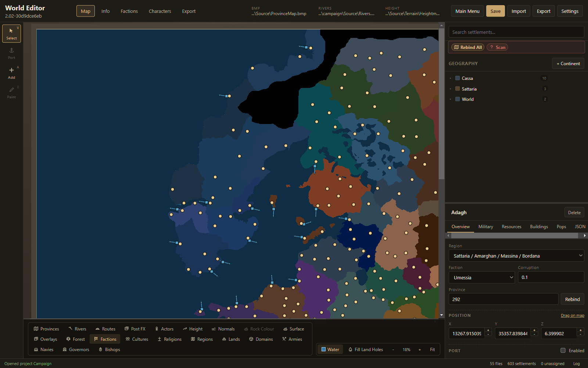Show the Lands layer
Image resolution: width=588 pixels, height=368 pixels.
[x=231, y=339]
